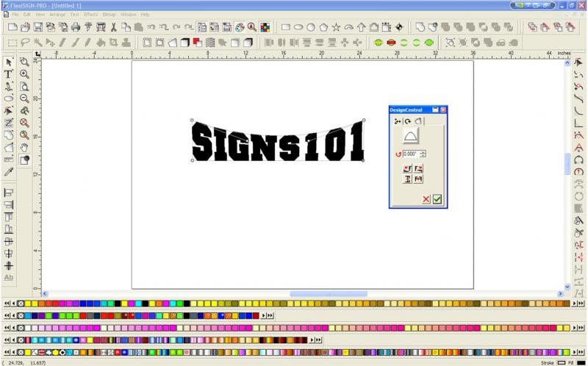Open the multicolor swatch table icon

tap(265, 27)
